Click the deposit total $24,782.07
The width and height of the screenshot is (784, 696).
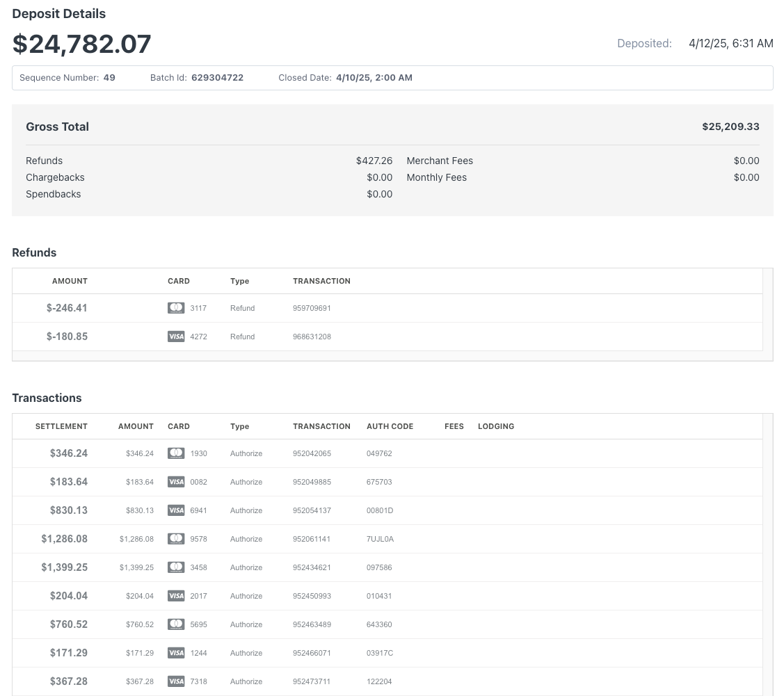pos(81,44)
